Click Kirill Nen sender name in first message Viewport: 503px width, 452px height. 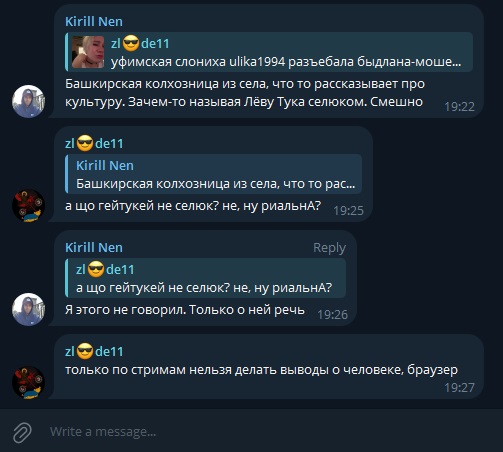(94, 22)
